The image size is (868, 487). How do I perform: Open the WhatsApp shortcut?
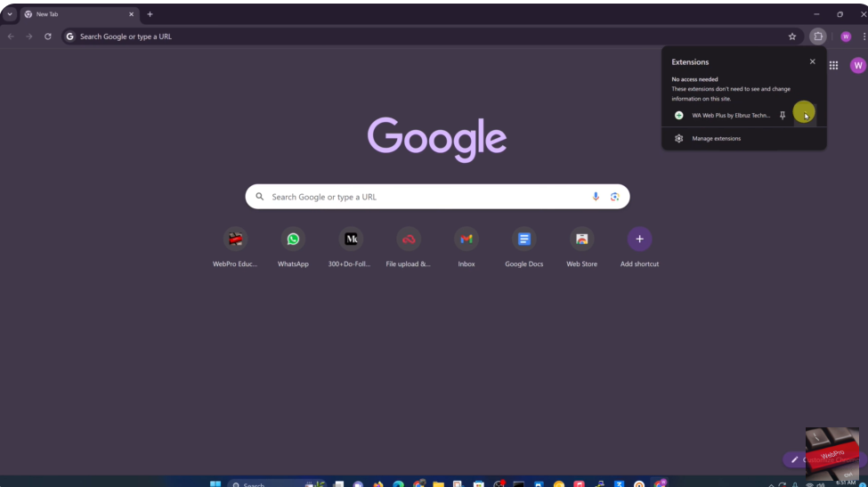pos(293,248)
